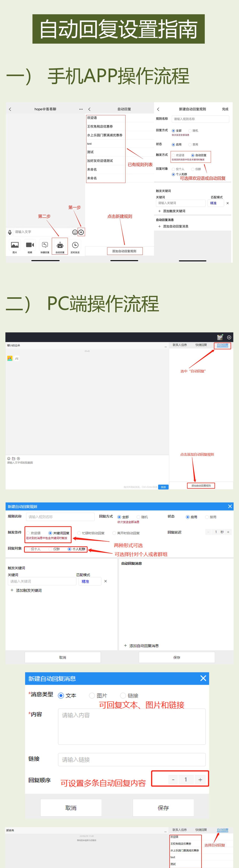The image size is (239, 868).
Task: Expand 添加自动回复消息 on mobile rule screen
Action: [x=173, y=226]
